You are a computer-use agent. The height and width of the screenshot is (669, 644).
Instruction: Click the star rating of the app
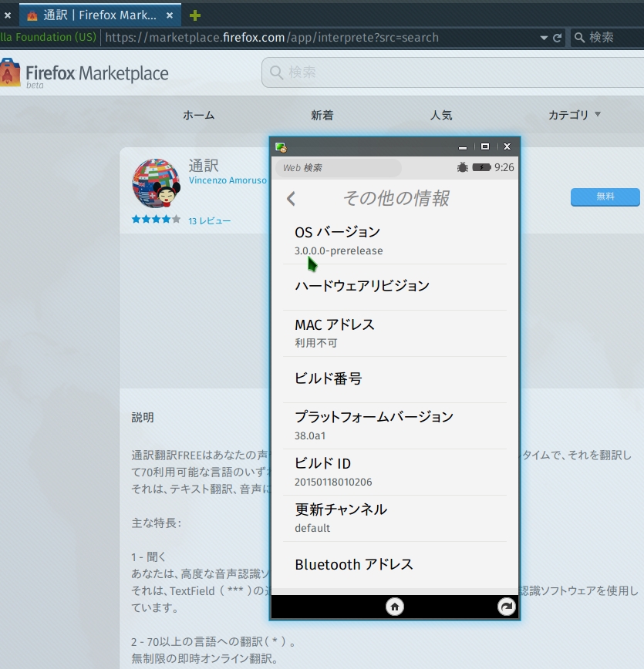click(x=156, y=220)
